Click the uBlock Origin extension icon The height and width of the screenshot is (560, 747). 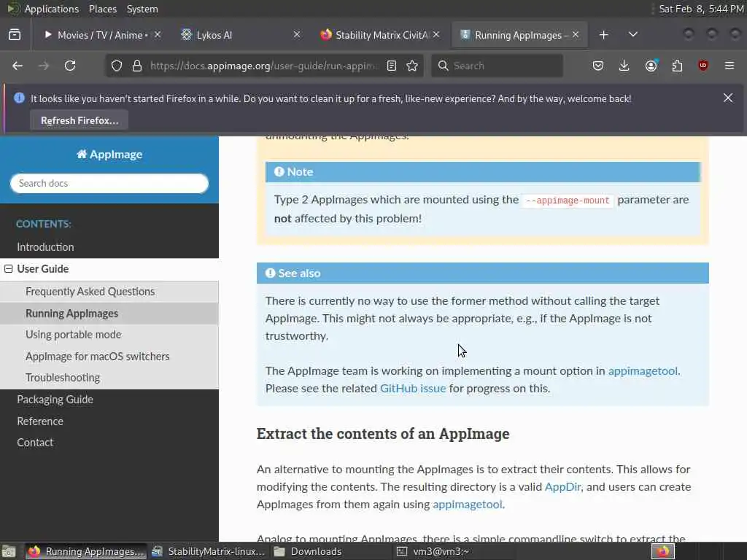703,66
